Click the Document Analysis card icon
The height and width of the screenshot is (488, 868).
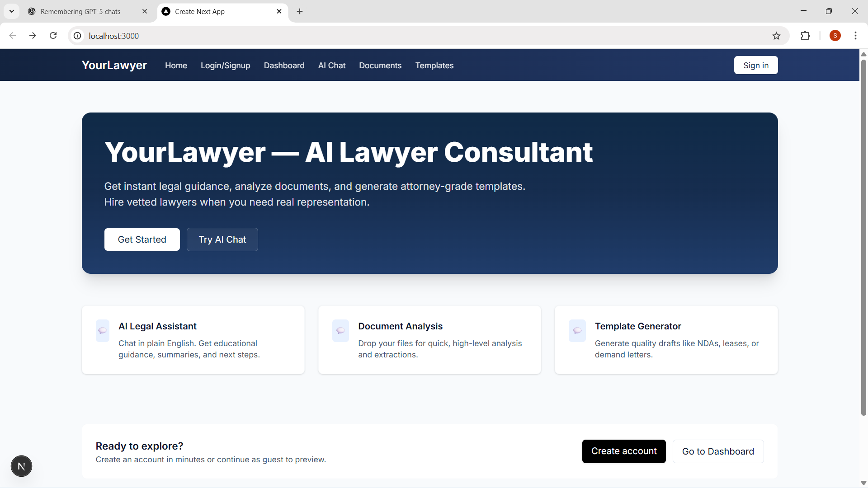tap(340, 330)
